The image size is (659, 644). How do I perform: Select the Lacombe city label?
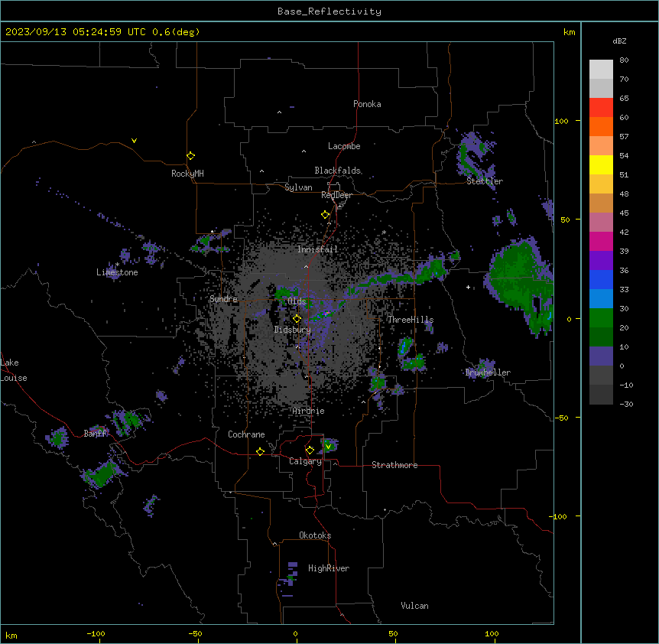(x=344, y=146)
